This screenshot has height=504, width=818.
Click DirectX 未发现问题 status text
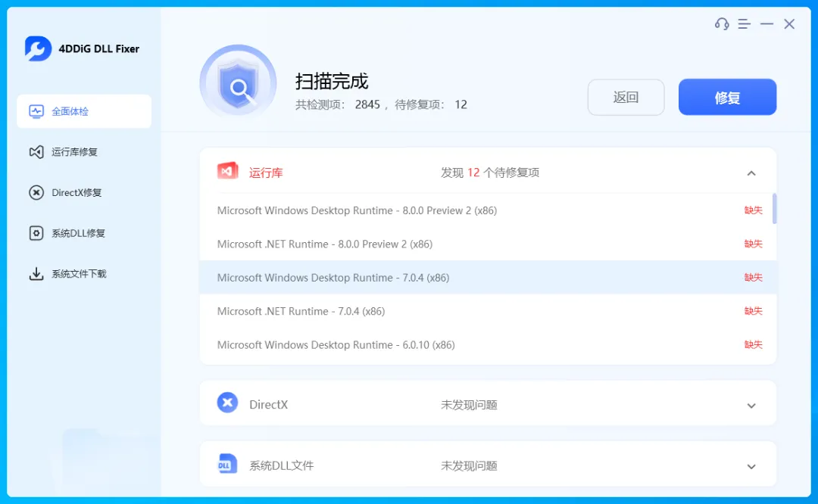[469, 405]
